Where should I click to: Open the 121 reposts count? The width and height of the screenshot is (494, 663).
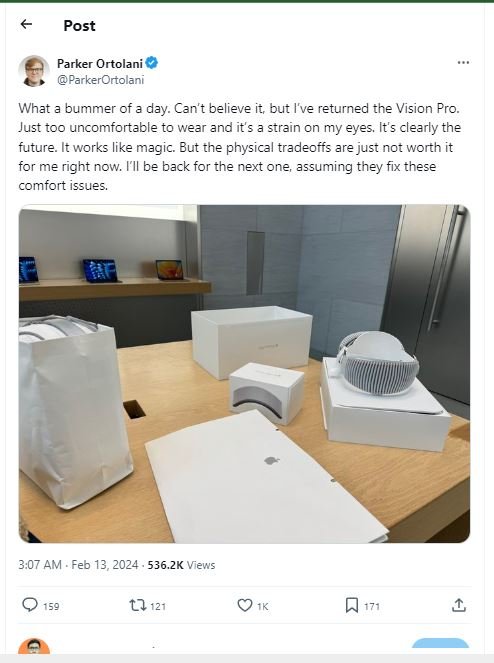[158, 606]
